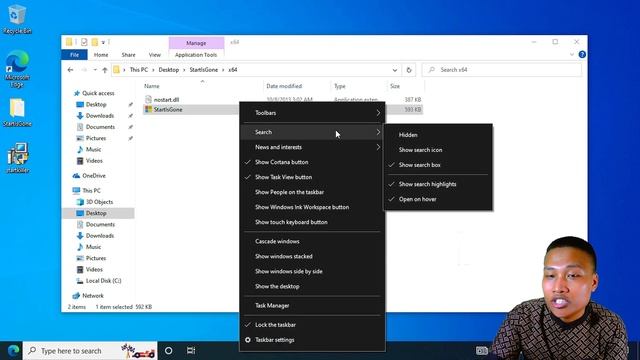Toggle Show search highlights option
640x360 pixels.
(438, 184)
